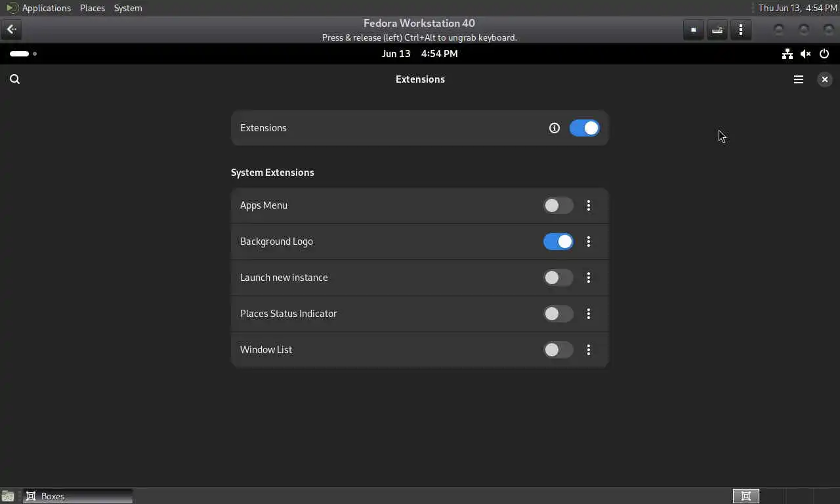Open the guest clock showing Jun 13 4:54 PM
This screenshot has height=504, width=840.
pos(420,54)
